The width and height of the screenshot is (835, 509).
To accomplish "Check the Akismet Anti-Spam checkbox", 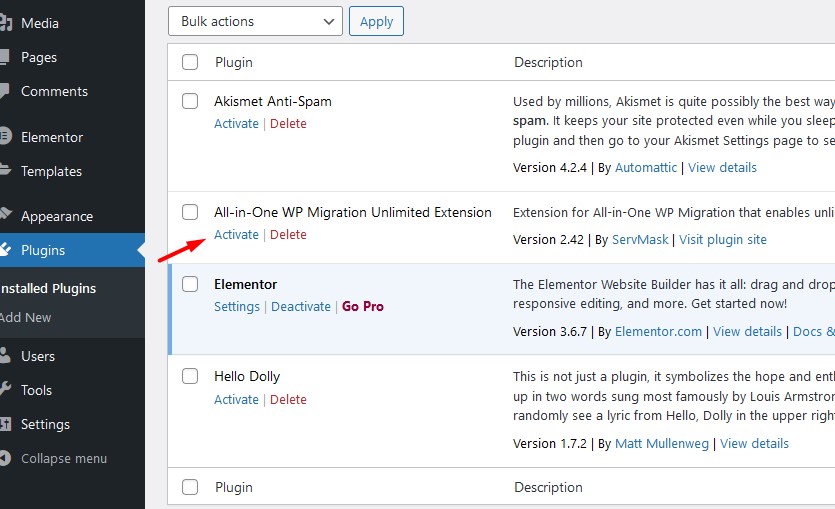I will pyautogui.click(x=190, y=101).
